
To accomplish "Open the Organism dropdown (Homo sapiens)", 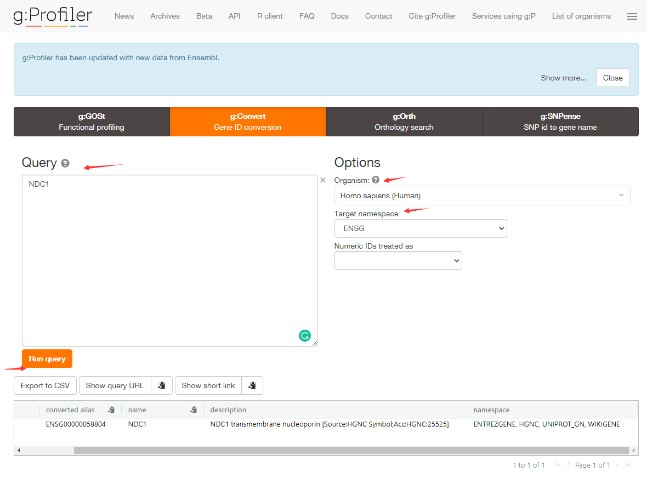I will 482,195.
